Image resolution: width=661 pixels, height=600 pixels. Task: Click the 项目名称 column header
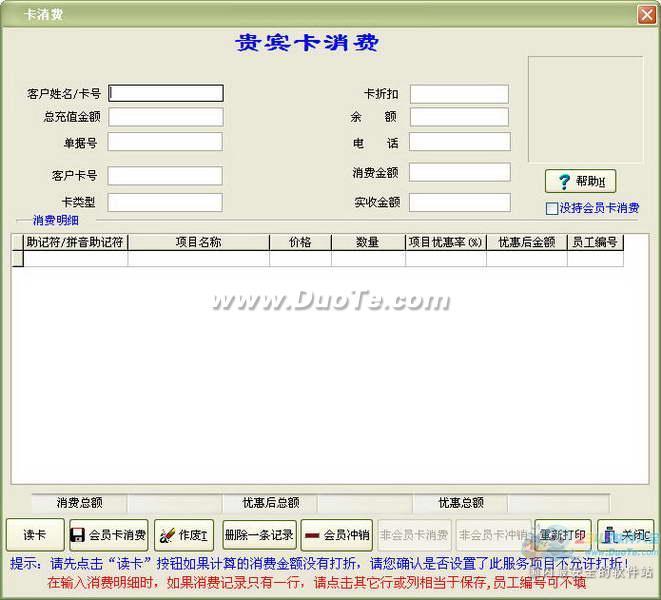198,242
